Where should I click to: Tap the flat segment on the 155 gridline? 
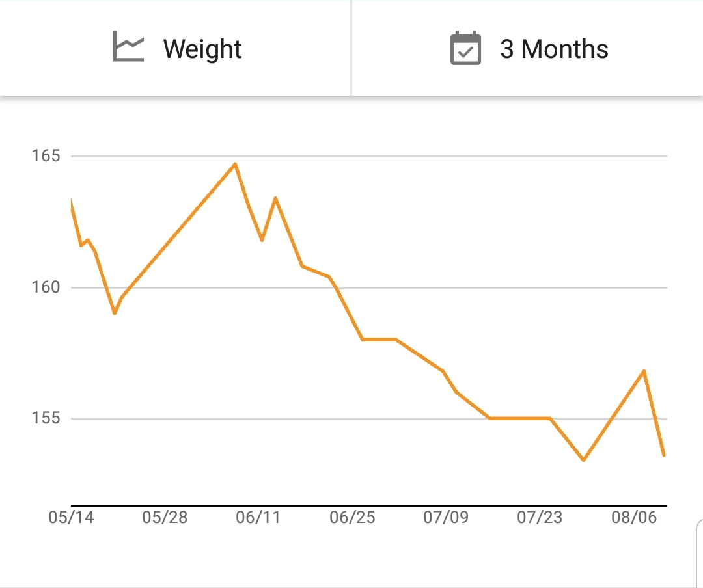tap(520, 418)
